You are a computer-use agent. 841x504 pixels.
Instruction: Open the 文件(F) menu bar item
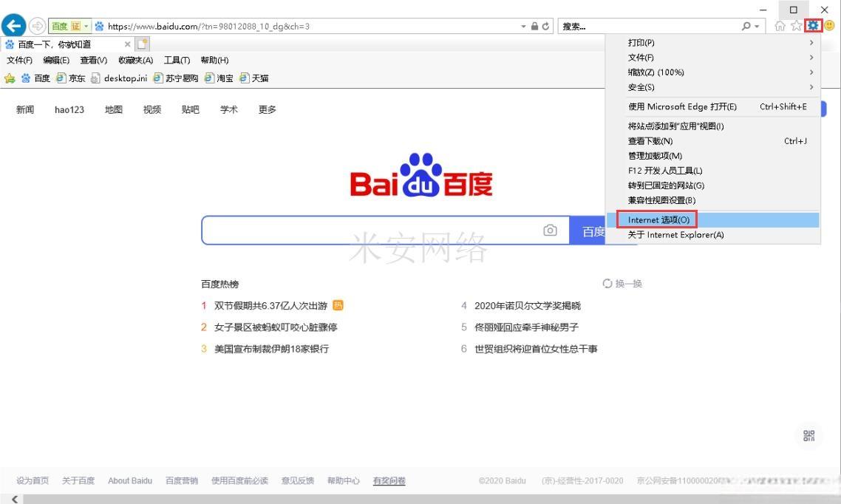click(19, 60)
